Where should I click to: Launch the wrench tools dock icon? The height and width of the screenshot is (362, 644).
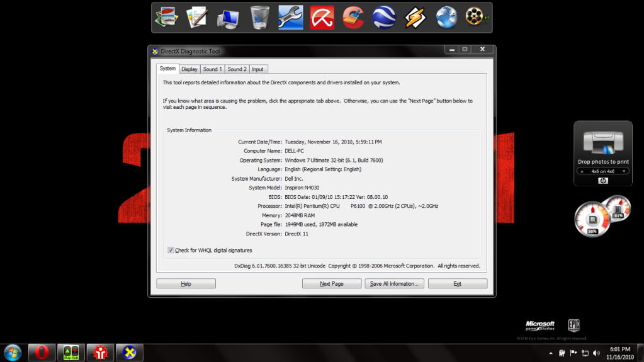(290, 17)
